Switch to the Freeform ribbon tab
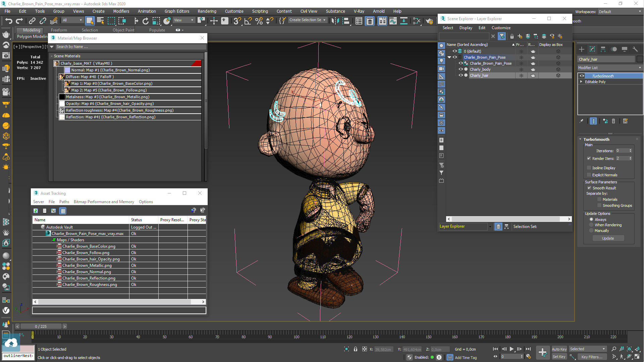 coord(59,30)
